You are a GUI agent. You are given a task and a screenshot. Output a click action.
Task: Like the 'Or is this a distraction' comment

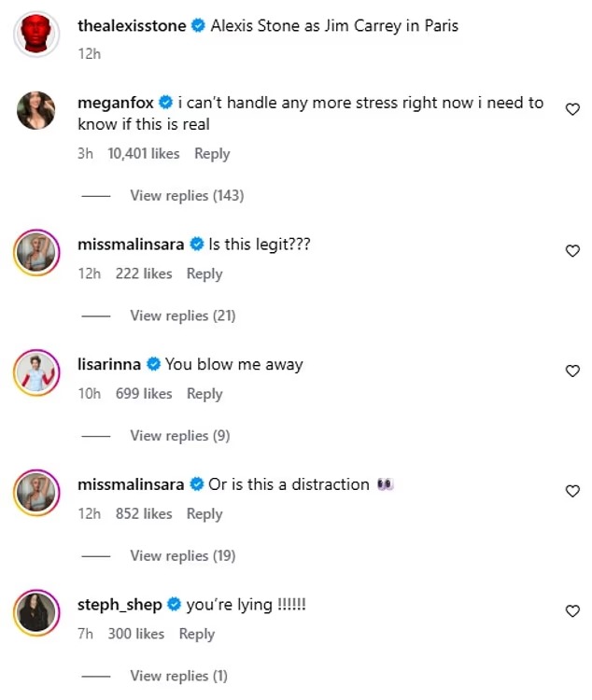point(573,491)
